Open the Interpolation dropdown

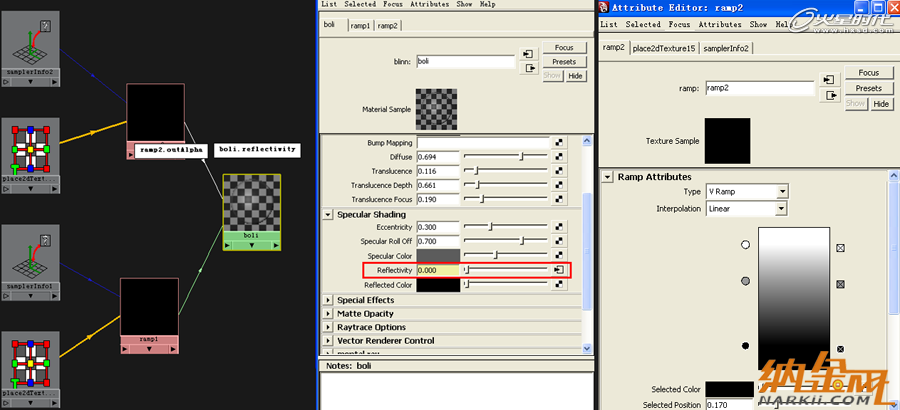click(x=746, y=209)
